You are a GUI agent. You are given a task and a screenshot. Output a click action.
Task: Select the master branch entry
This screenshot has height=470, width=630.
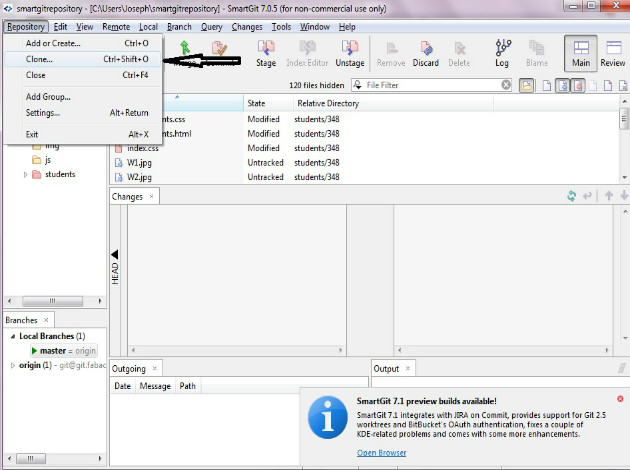pyautogui.click(x=64, y=351)
